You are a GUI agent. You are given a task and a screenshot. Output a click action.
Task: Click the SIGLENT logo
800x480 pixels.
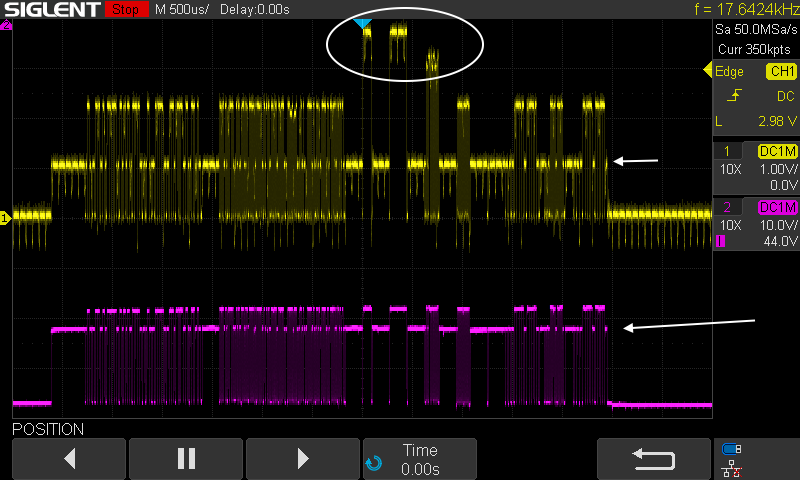52,9
